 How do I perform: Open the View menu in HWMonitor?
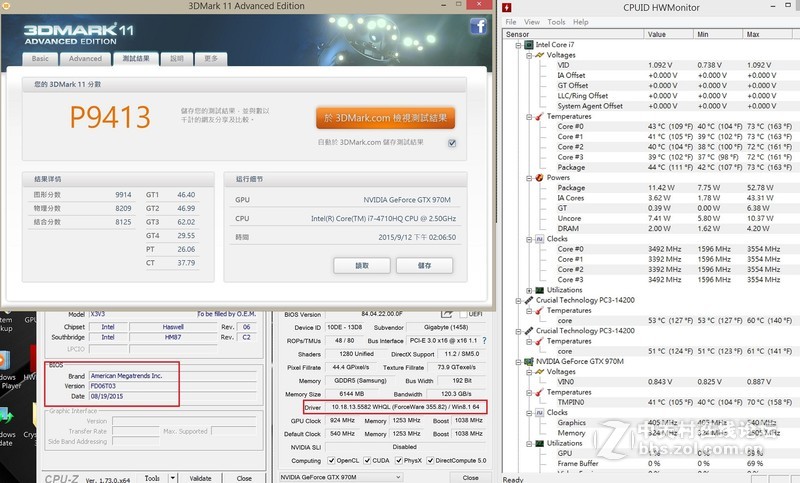point(532,22)
